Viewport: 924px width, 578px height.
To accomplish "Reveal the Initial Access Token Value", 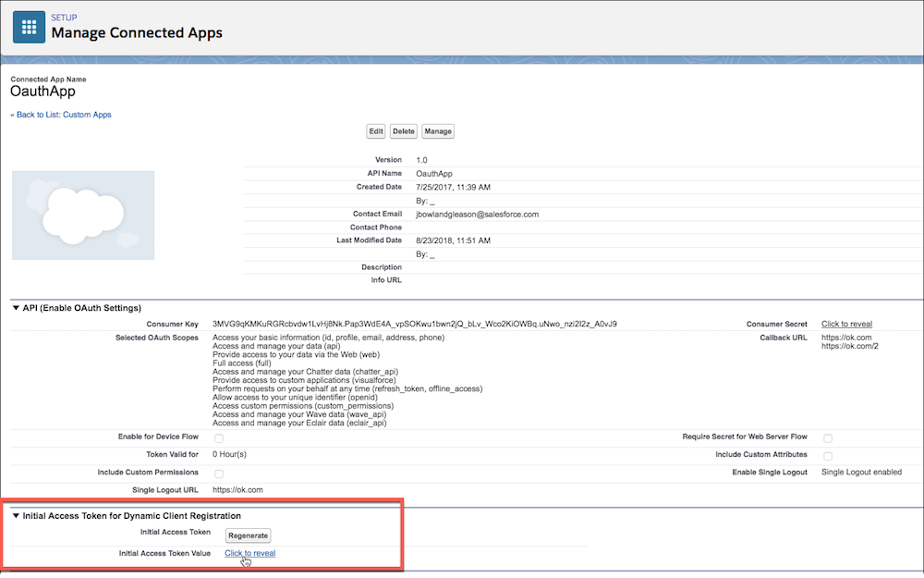I will (x=249, y=553).
